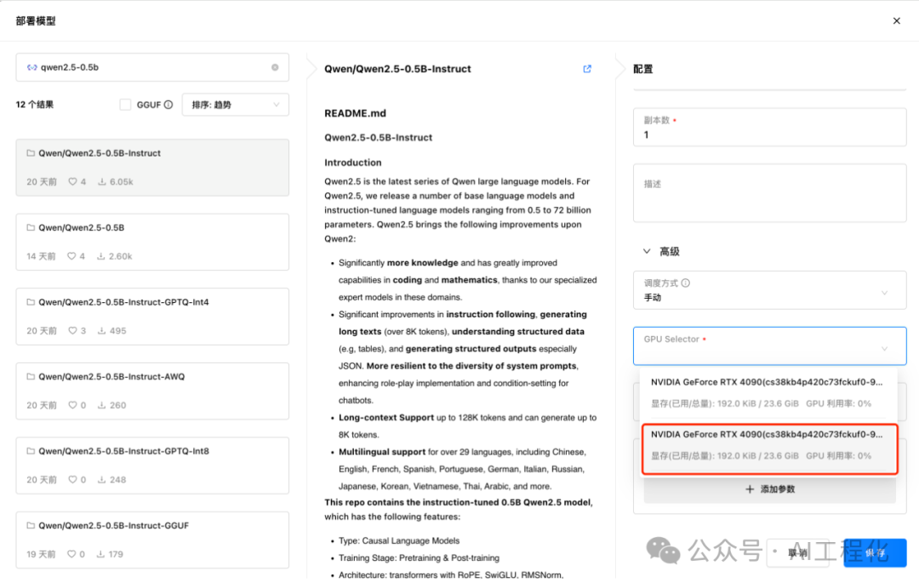Click folder icon of Qwen/Qwen2.5-0.5B-Instruct
Viewport: 919px width, 588px height.
31,153
